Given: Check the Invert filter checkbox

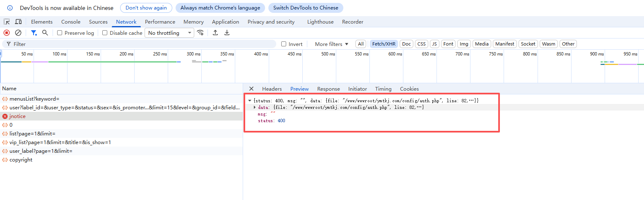Looking at the screenshot, I should point(284,44).
